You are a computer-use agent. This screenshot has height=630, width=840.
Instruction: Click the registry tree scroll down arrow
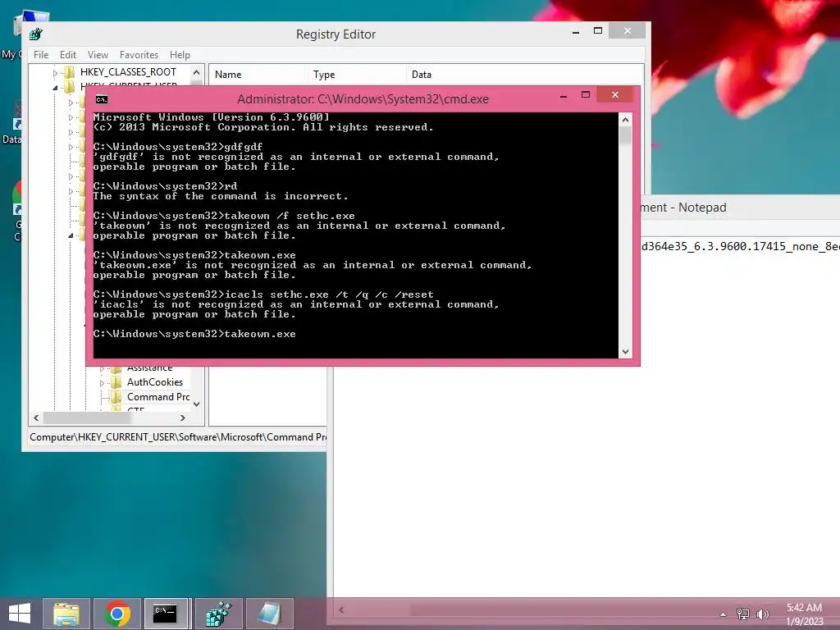click(x=197, y=404)
